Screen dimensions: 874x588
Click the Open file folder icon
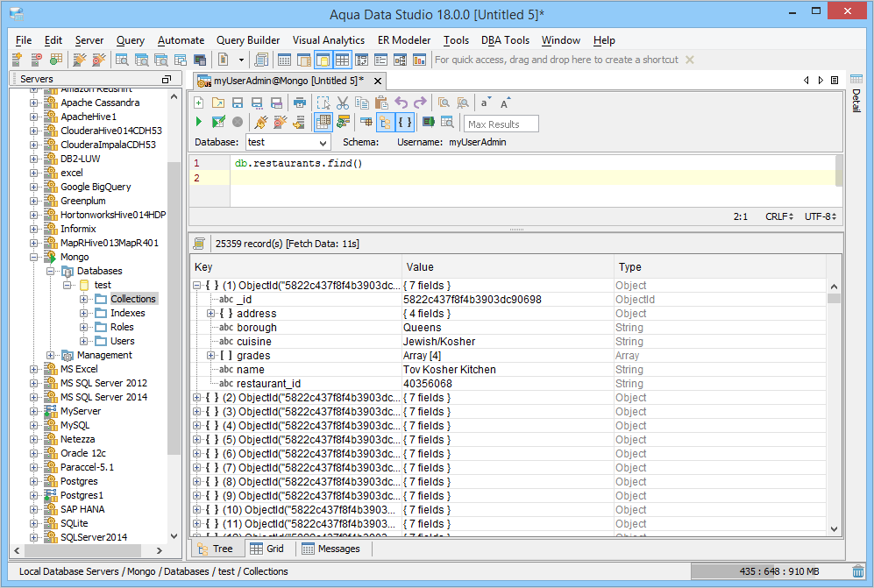pos(217,103)
